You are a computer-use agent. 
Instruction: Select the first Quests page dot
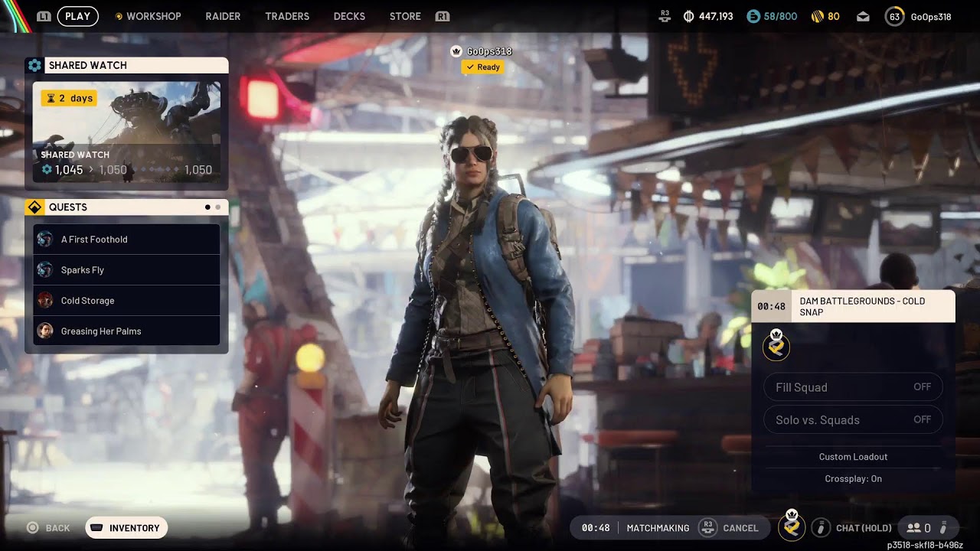[x=207, y=207]
